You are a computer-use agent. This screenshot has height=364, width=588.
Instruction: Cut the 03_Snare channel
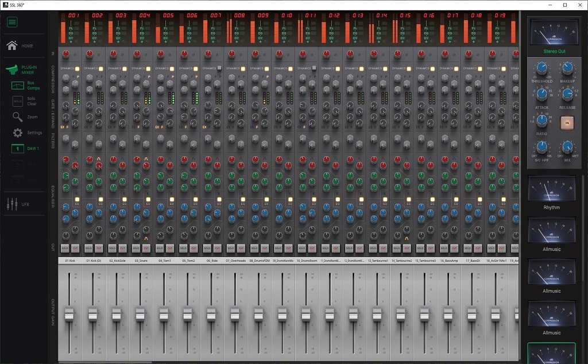(146, 248)
